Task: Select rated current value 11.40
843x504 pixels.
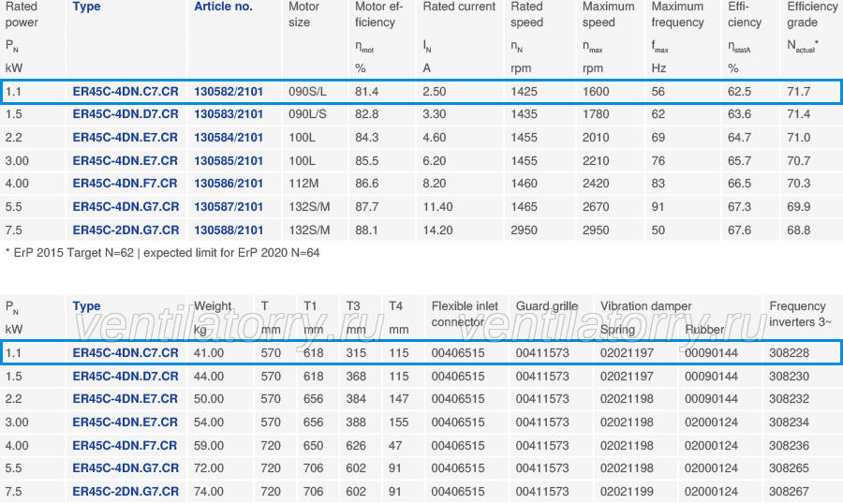Action: coord(437,206)
